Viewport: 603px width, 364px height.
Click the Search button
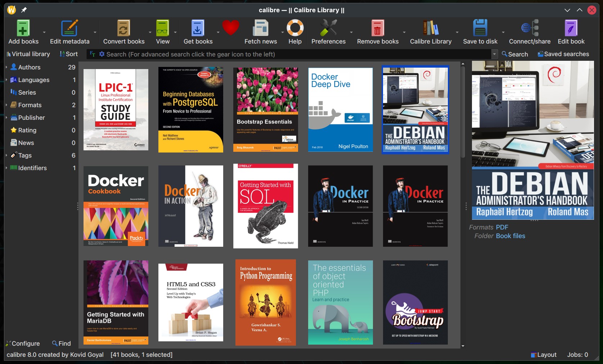pos(515,54)
